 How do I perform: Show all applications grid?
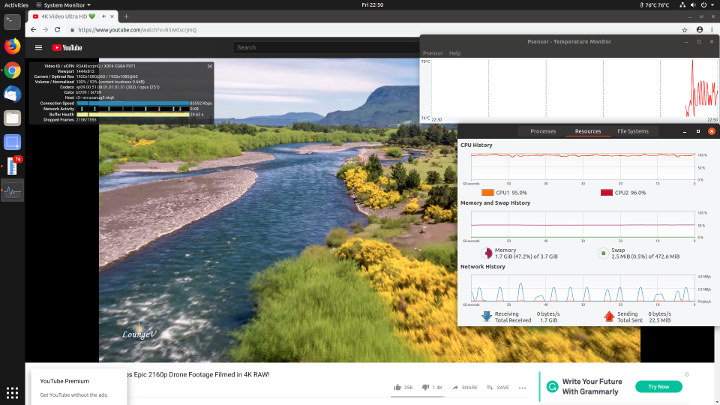[12, 393]
